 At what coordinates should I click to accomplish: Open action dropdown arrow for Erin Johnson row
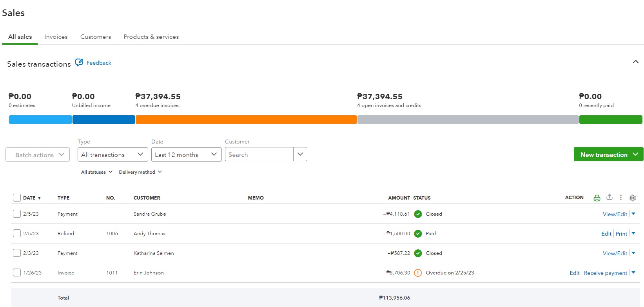coord(633,272)
